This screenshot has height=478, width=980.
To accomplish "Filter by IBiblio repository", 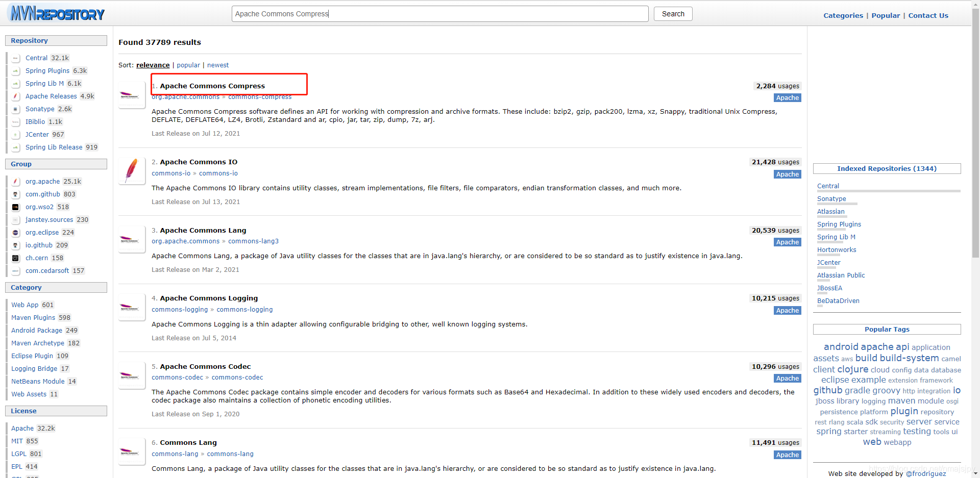I will tap(44, 122).
